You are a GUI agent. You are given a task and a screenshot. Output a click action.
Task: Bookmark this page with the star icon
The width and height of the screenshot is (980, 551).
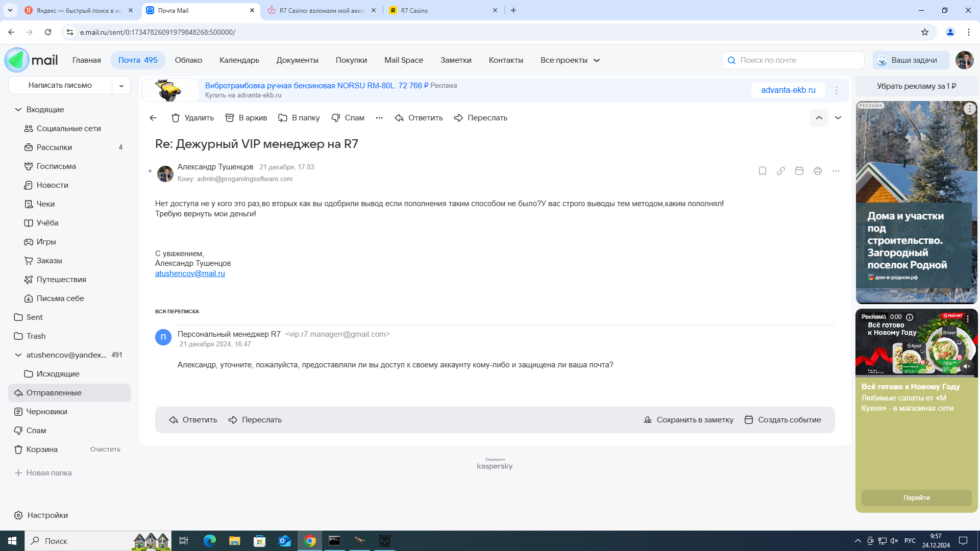coord(925,32)
